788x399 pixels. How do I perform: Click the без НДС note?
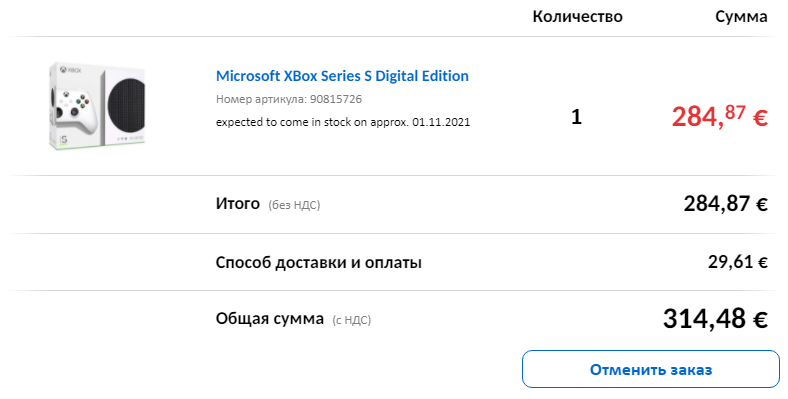click(x=294, y=205)
